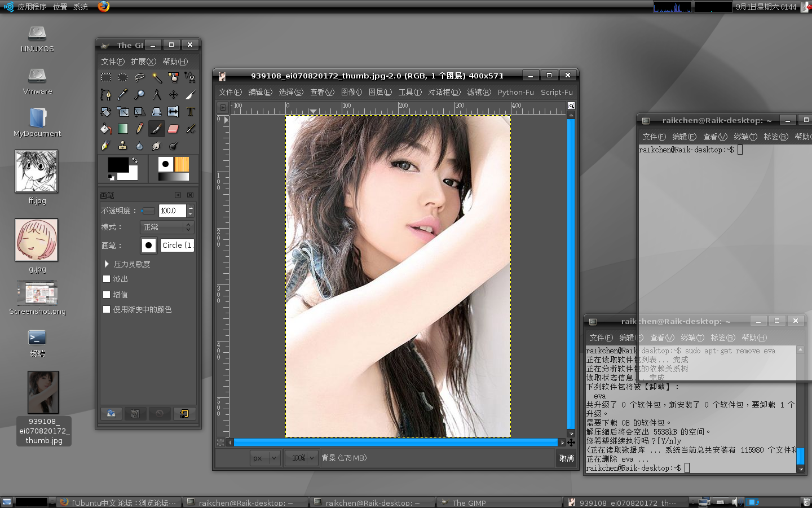Screen dimensions: 812x508
Task: Select the Ellipse Select tool
Action: click(x=123, y=77)
